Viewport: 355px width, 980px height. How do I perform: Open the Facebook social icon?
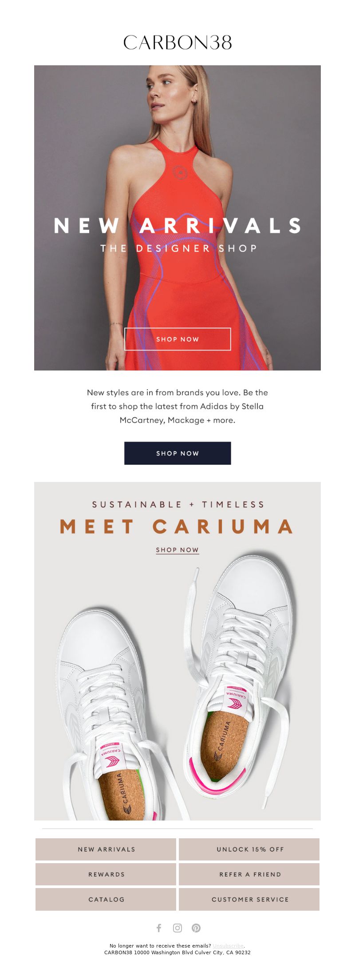pos(159,928)
